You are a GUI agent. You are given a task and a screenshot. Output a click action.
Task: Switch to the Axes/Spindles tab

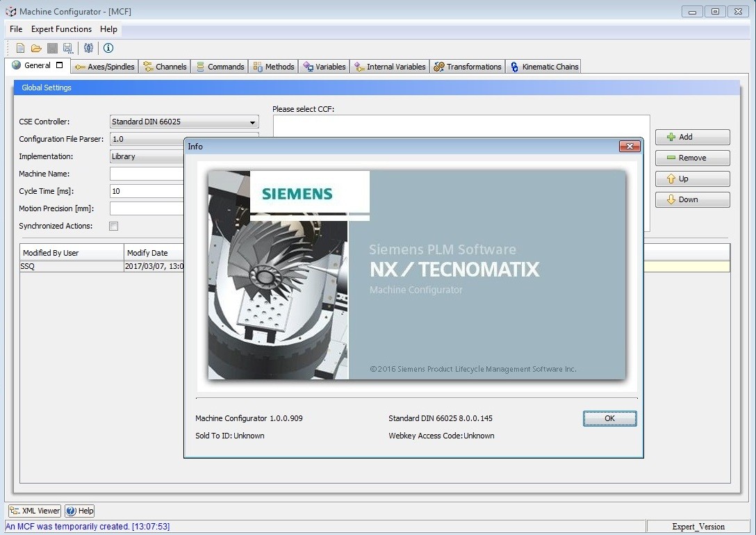(x=105, y=67)
